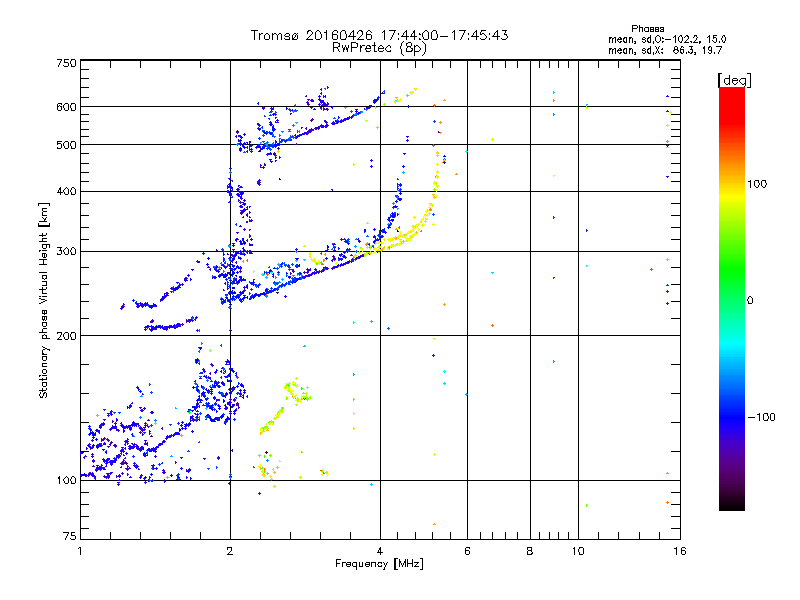Click the x-axis '2' tick label
The height and width of the screenshot is (600, 800).
pyautogui.click(x=230, y=551)
